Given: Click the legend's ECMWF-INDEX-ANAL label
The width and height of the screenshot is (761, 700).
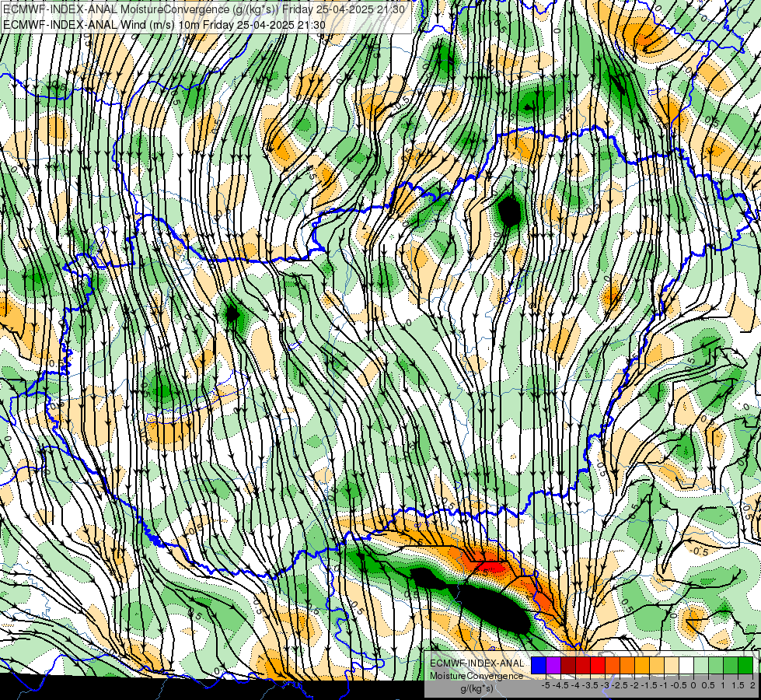Looking at the screenshot, I should tap(477, 663).
